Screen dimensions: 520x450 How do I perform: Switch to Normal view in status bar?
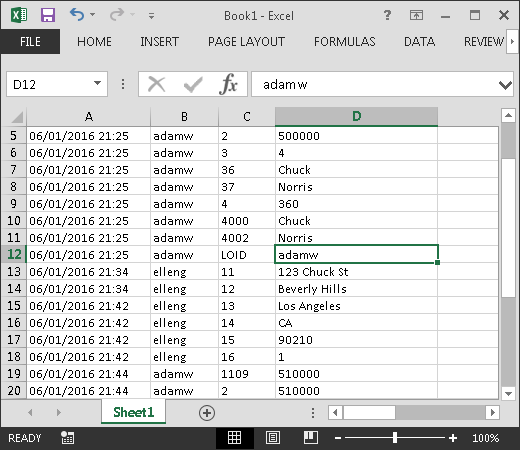point(234,438)
